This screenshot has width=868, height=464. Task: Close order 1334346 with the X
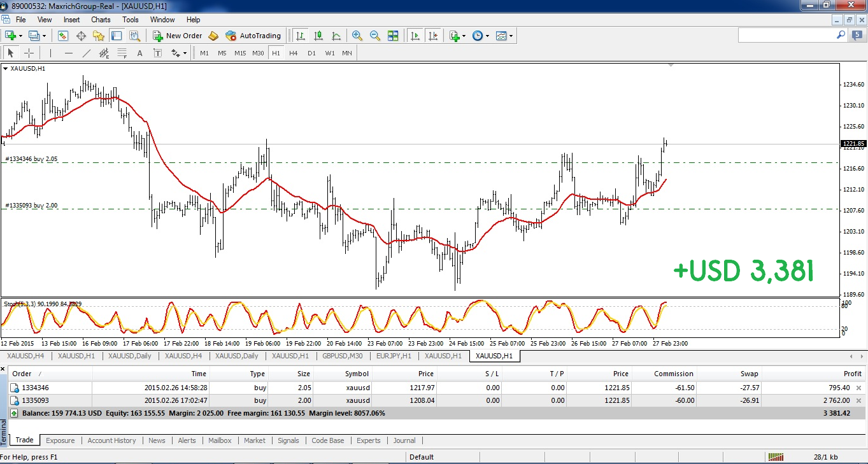[858, 388]
